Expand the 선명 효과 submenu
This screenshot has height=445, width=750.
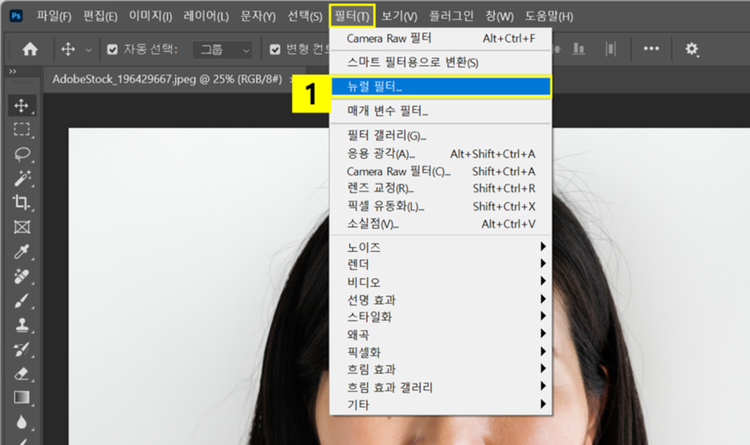point(441,300)
